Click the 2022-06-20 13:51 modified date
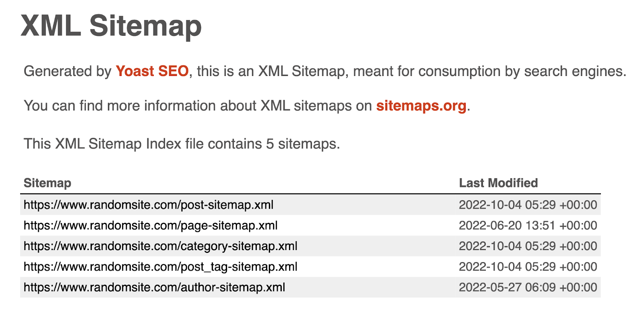 click(x=528, y=226)
